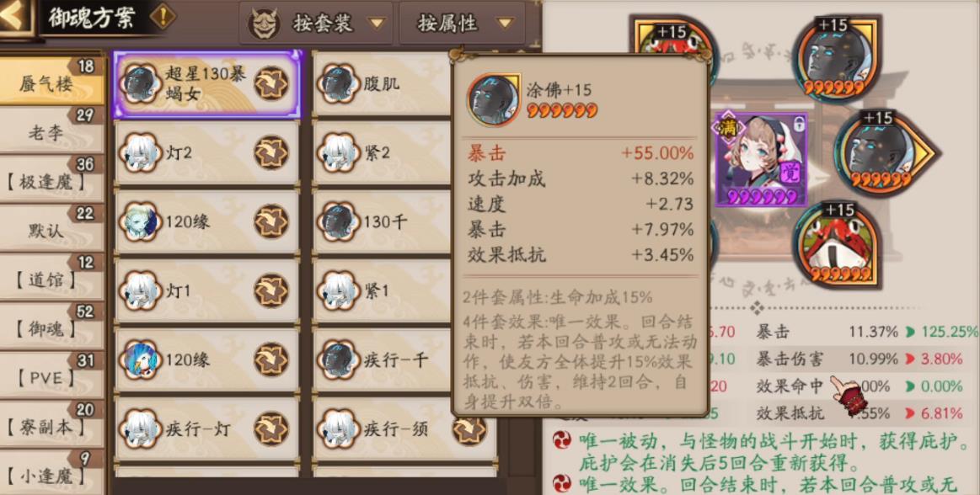The image size is (980, 495).
Task: Click the bottom-right red +15 soul slot
Action: pos(837,245)
